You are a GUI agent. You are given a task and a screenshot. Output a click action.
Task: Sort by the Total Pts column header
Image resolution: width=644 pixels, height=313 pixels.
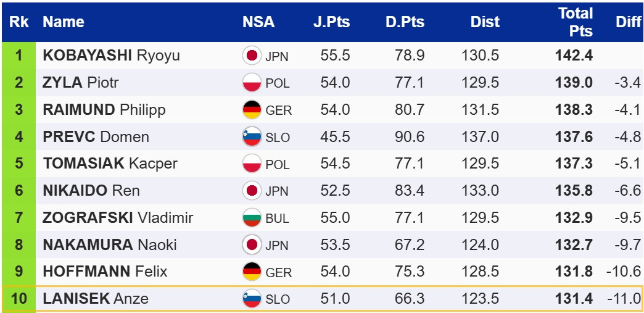pyautogui.click(x=575, y=22)
